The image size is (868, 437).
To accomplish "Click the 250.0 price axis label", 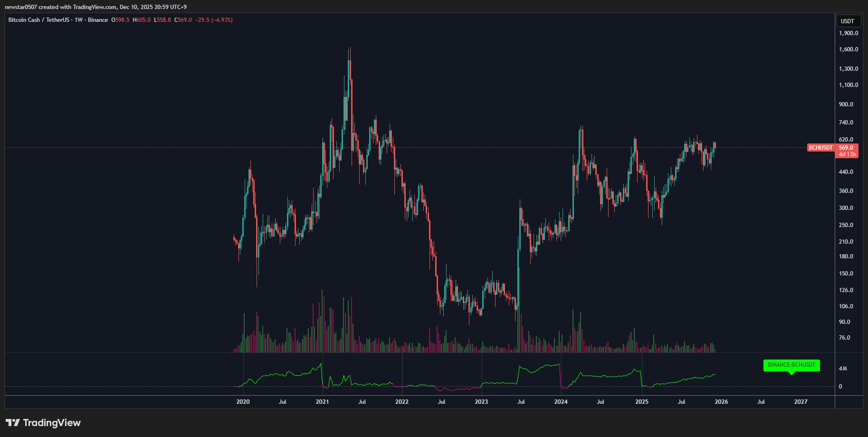I will (x=846, y=225).
